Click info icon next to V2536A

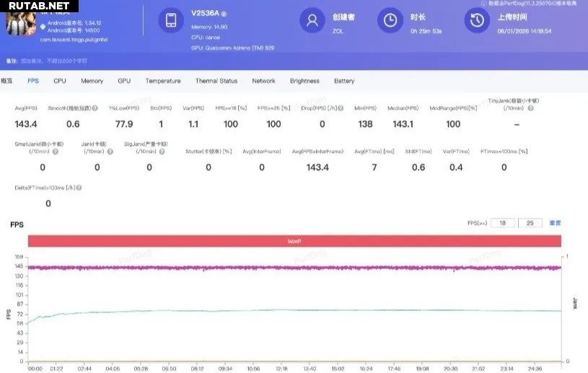tap(224, 14)
